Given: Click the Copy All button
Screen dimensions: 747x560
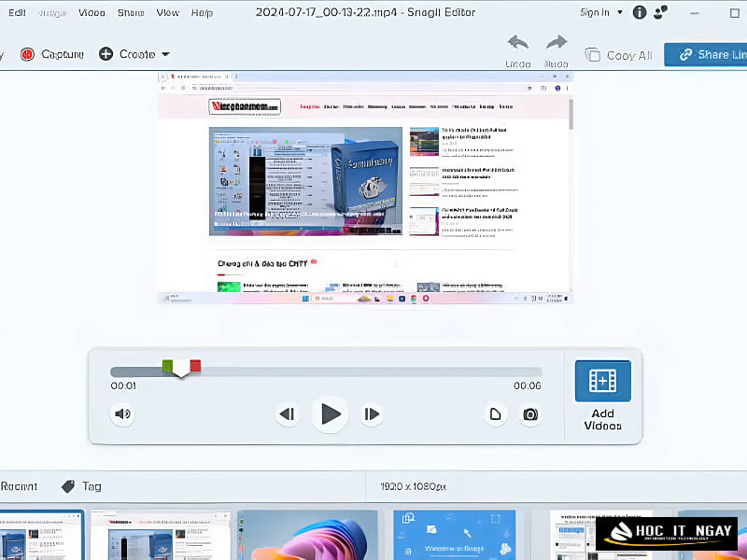Looking at the screenshot, I should [x=618, y=55].
